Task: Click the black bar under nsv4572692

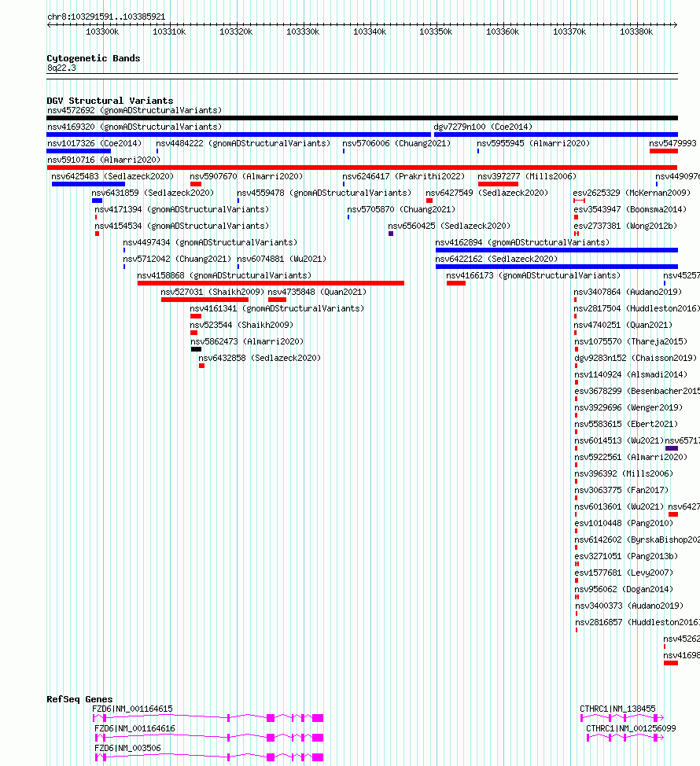Action: 362,118
